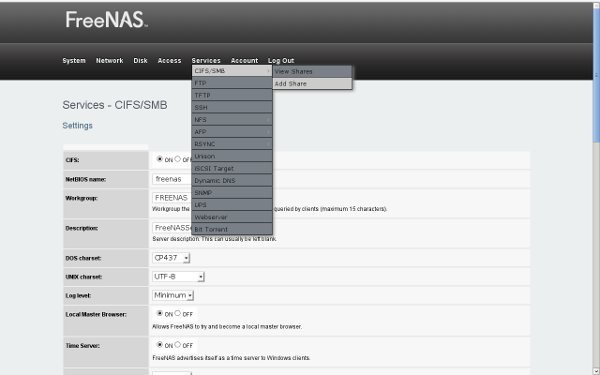This screenshot has width=600, height=375.
Task: Choose View Shares submenu item
Action: click(312, 72)
